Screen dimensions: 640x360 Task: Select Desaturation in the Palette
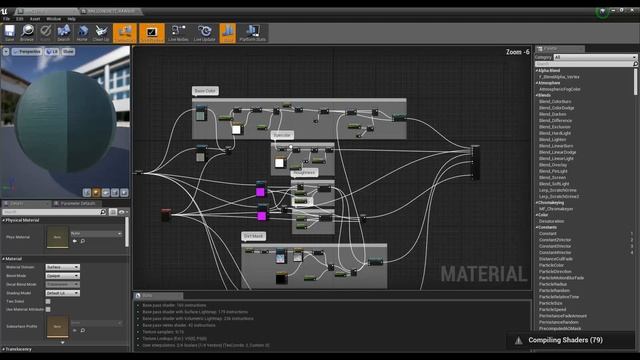pos(551,221)
